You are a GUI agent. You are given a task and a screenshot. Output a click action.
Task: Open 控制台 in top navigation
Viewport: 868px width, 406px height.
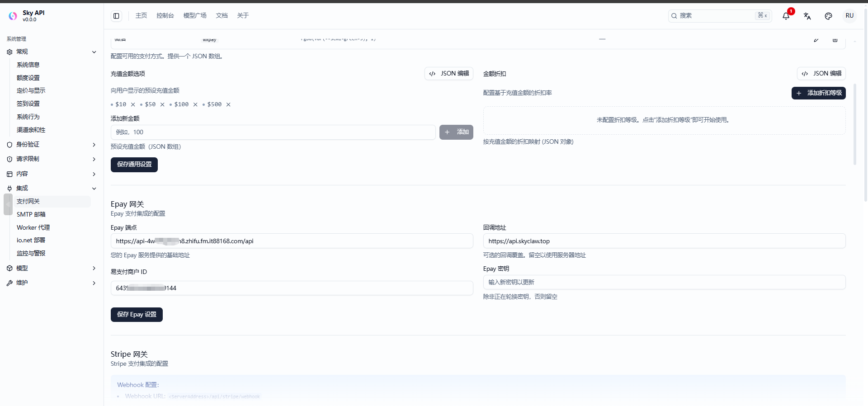[x=165, y=16]
